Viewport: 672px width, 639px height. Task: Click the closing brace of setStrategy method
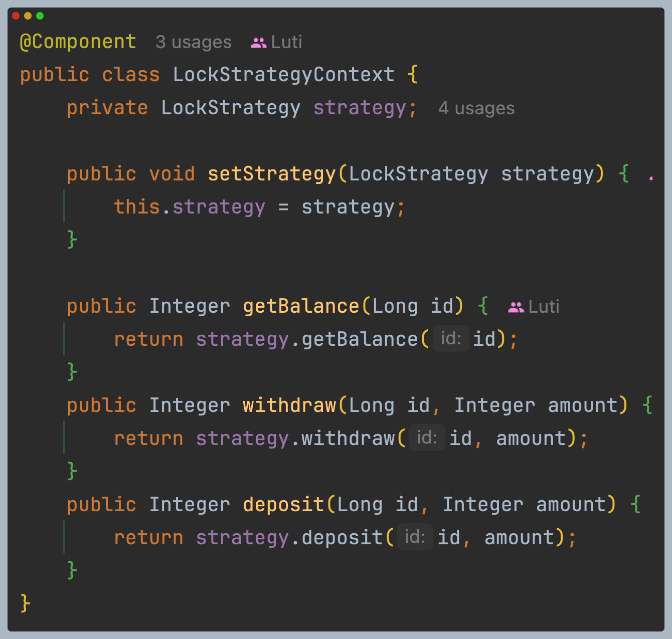point(72,240)
